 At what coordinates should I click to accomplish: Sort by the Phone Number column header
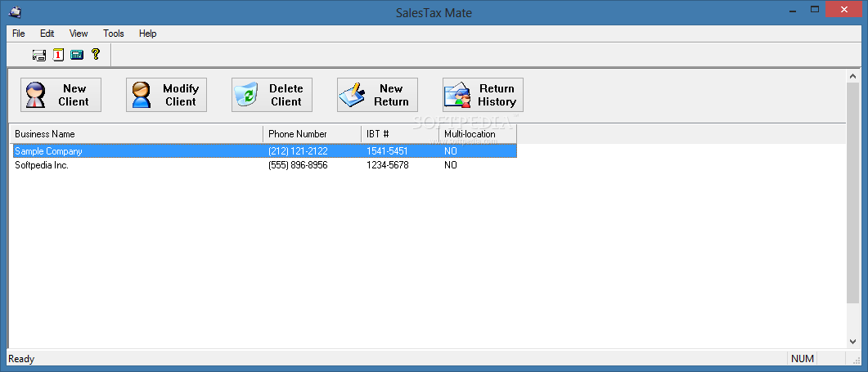[313, 134]
